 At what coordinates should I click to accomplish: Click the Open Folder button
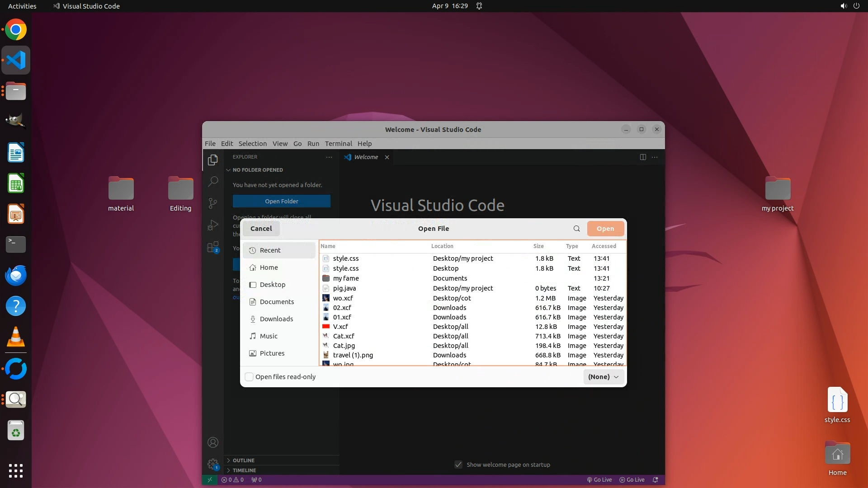(281, 201)
